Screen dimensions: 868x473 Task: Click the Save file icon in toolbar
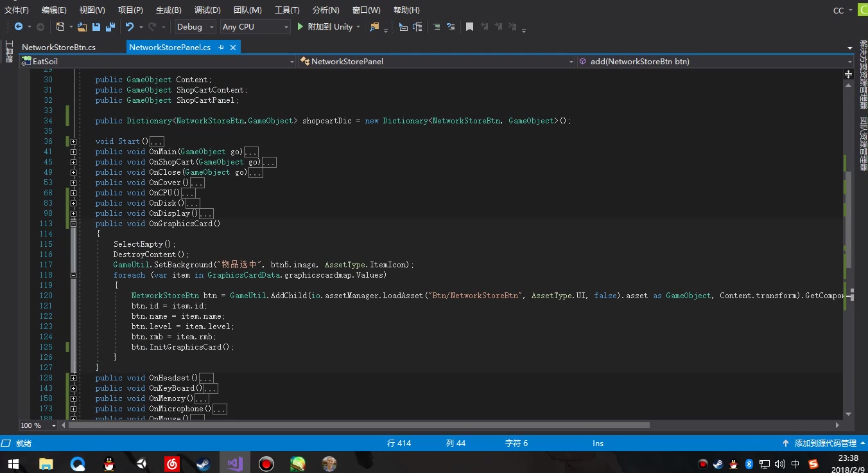96,27
